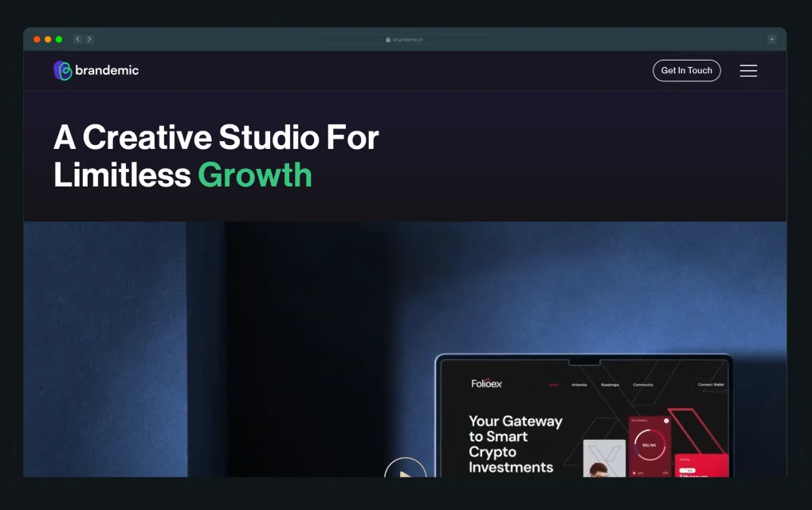Click the brandemic.in address bar
The image size is (812, 510).
point(405,39)
